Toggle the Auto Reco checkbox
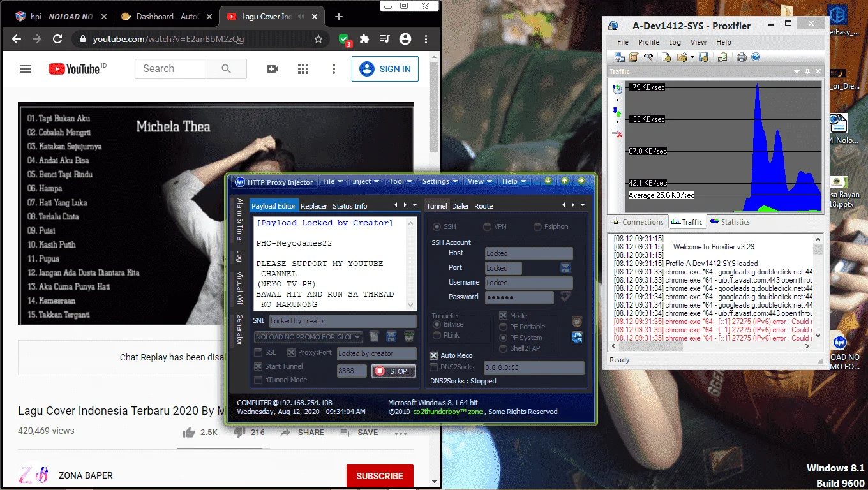 [x=434, y=355]
